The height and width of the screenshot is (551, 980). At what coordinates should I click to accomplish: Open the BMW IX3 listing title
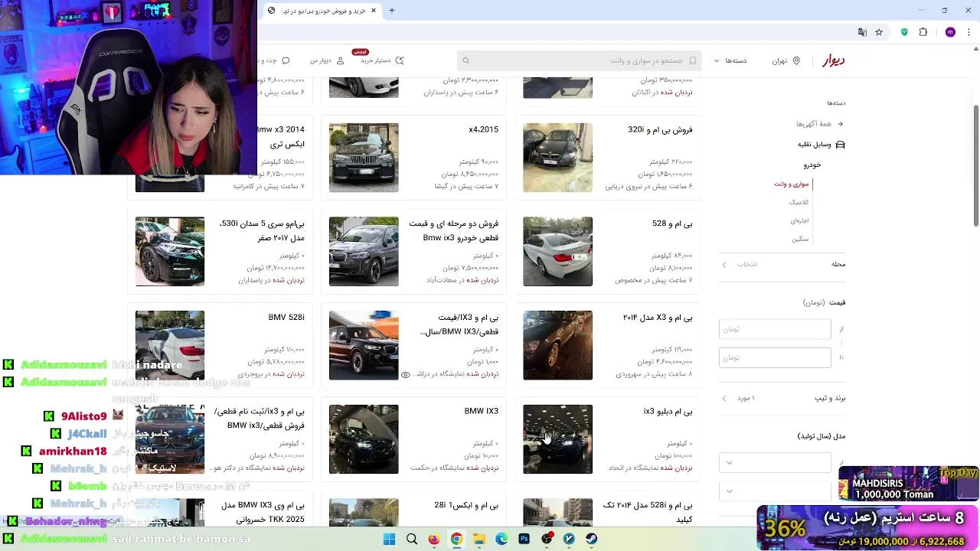click(x=481, y=411)
